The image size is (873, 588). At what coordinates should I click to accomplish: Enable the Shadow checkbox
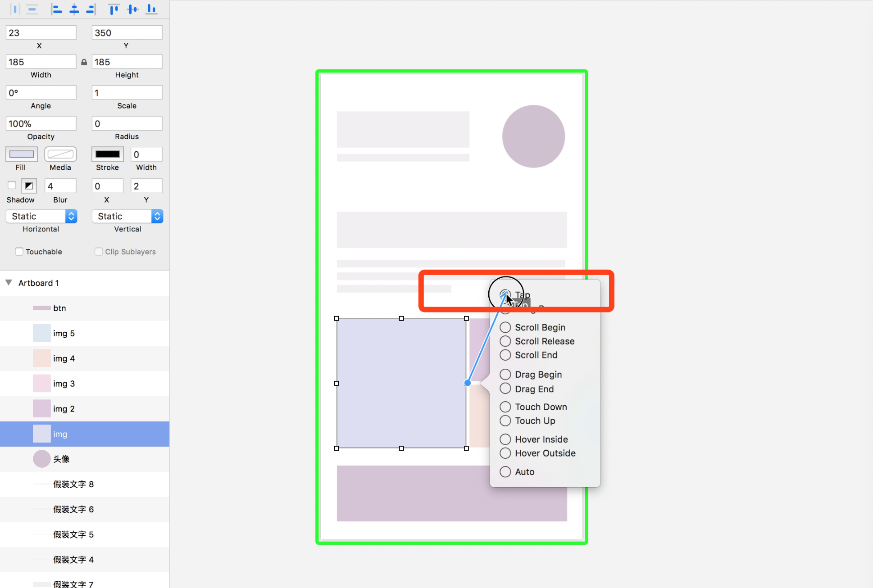pos(12,185)
